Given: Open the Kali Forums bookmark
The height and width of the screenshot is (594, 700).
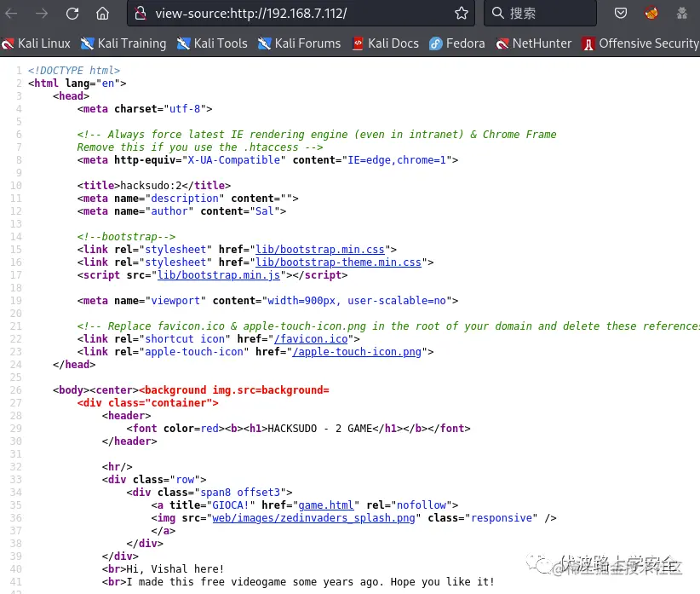Looking at the screenshot, I should coord(299,43).
